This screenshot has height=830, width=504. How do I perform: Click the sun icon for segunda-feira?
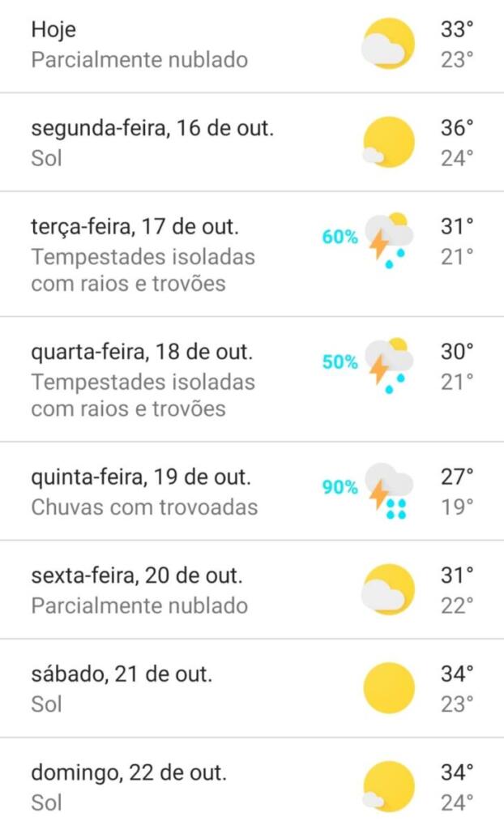388,143
